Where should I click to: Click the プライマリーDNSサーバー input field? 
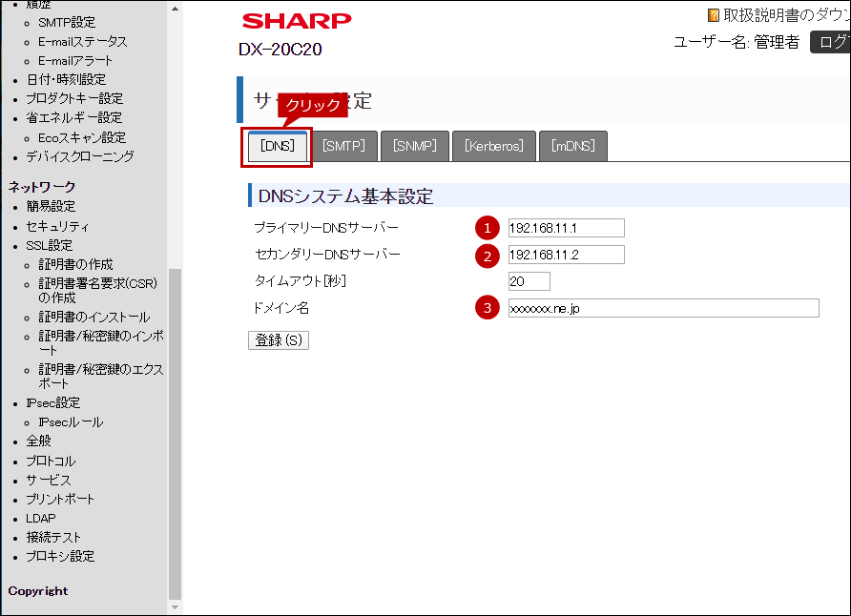pyautogui.click(x=566, y=228)
